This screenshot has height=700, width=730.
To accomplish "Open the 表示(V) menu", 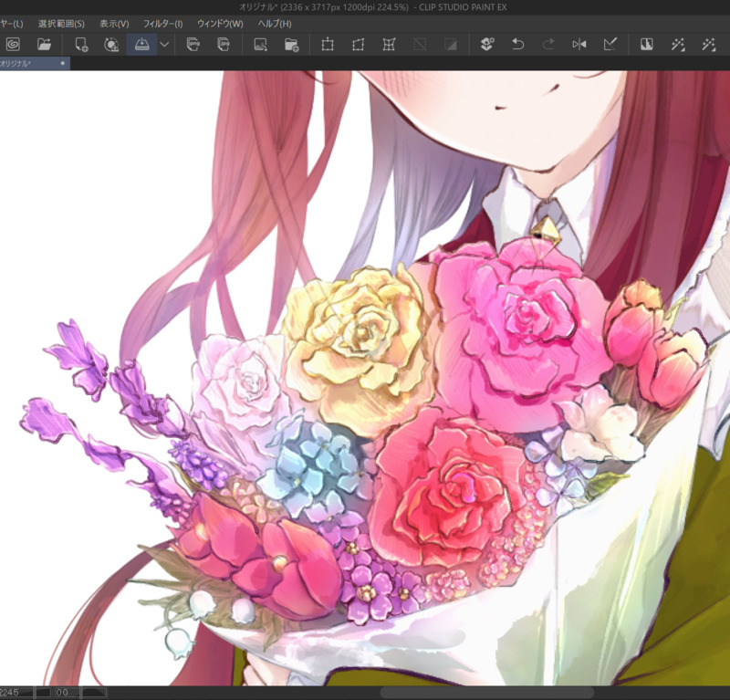I will pos(114,23).
